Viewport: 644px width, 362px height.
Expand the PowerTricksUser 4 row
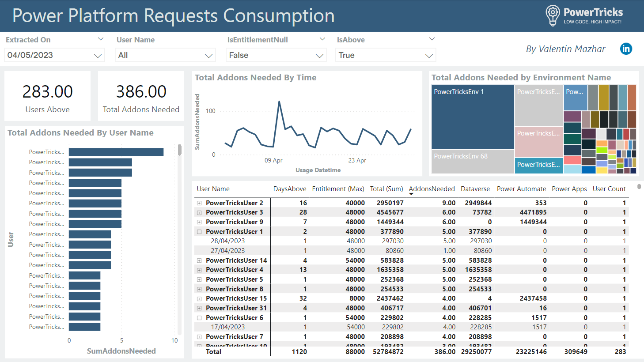tap(199, 270)
